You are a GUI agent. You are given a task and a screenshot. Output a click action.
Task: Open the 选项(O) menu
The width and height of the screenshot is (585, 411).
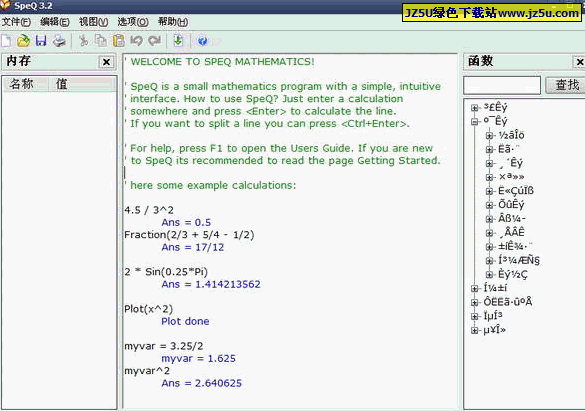[133, 22]
